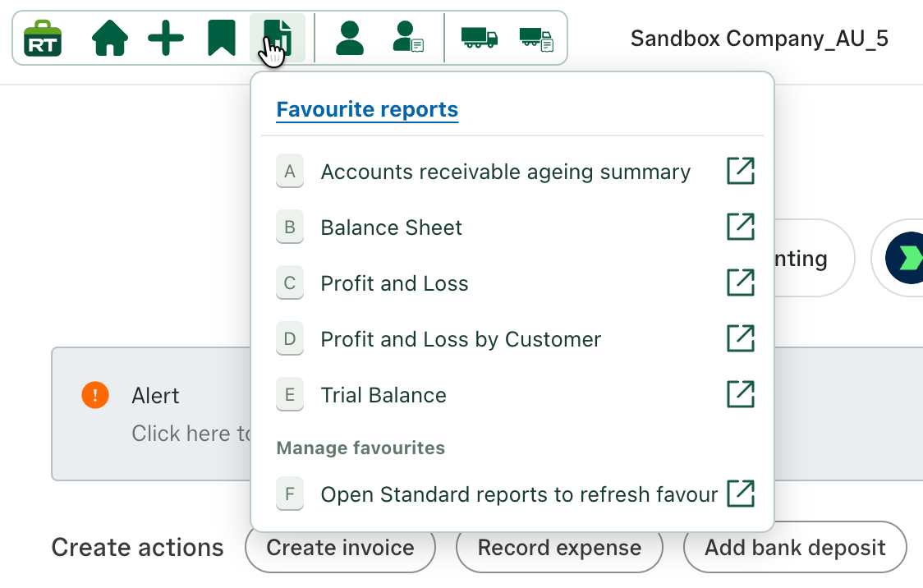Click shortcut key badge E
This screenshot has height=588, width=923.
(290, 395)
